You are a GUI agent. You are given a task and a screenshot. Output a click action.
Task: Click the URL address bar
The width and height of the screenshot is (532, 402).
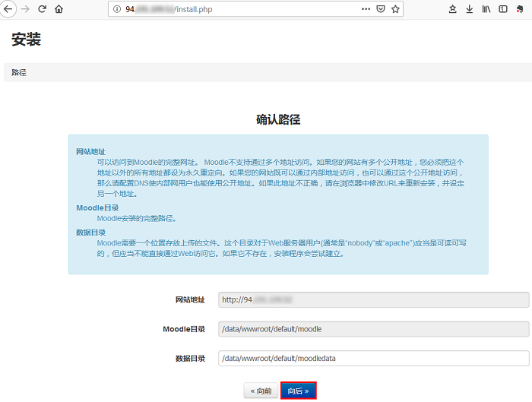click(x=243, y=9)
